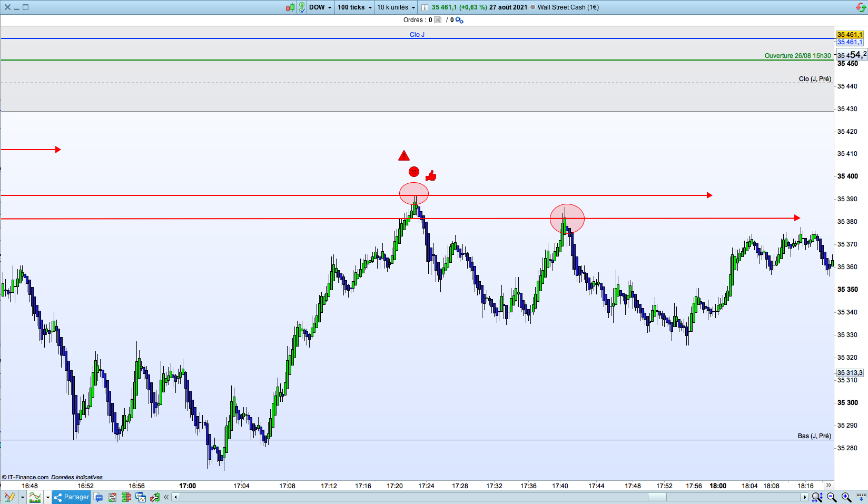Screen dimensions: 868x504
Task: Open the DOW instrument dropdown
Action: [x=320, y=7]
